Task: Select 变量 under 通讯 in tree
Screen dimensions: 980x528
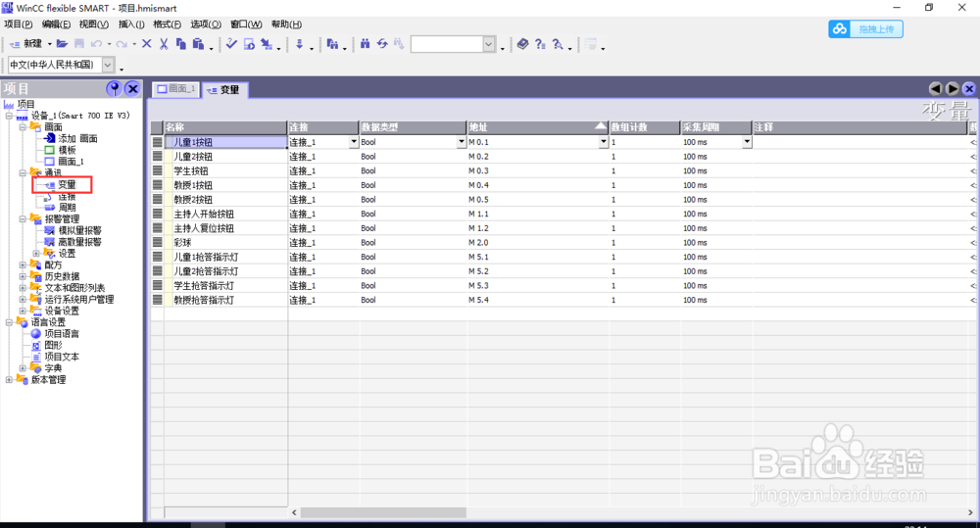Action: (x=67, y=184)
